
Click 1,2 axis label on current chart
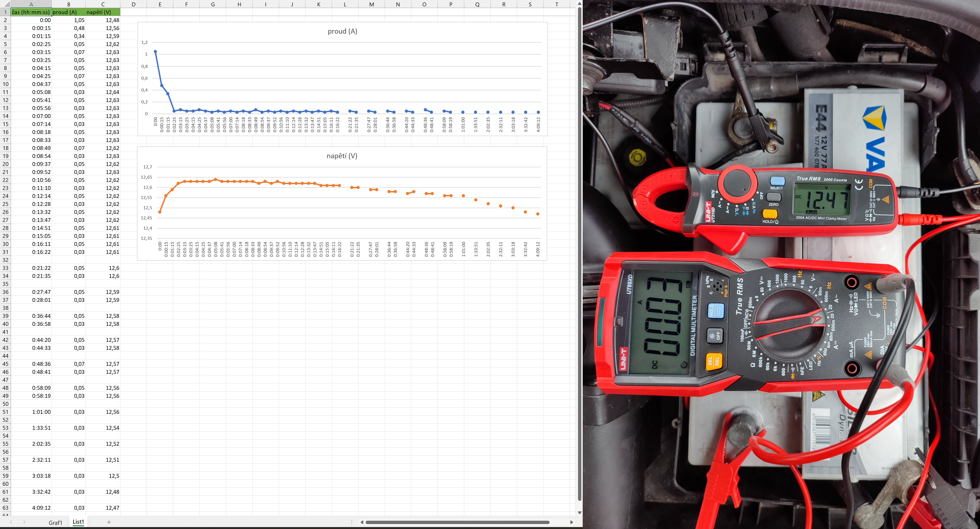(144, 42)
